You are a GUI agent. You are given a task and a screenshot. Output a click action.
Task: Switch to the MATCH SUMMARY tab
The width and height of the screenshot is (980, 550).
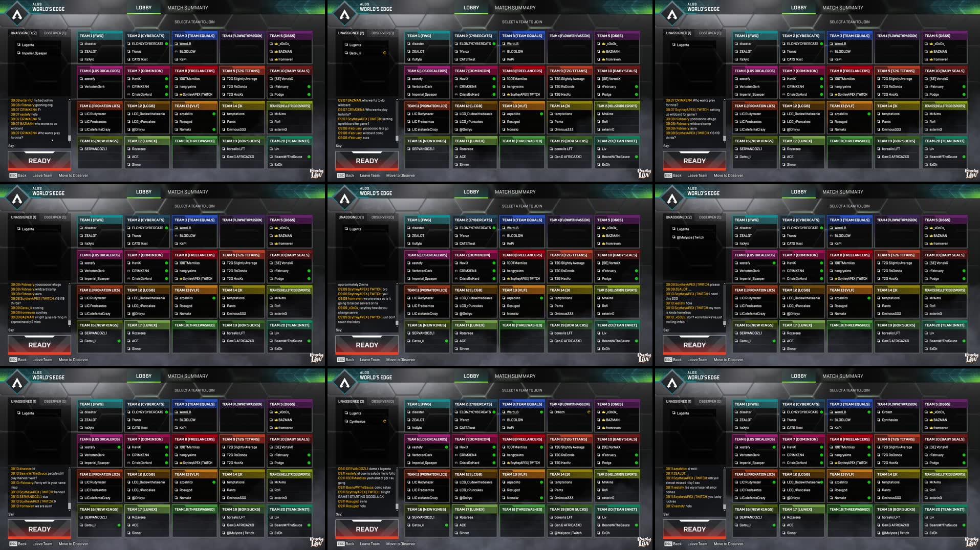[x=188, y=8]
